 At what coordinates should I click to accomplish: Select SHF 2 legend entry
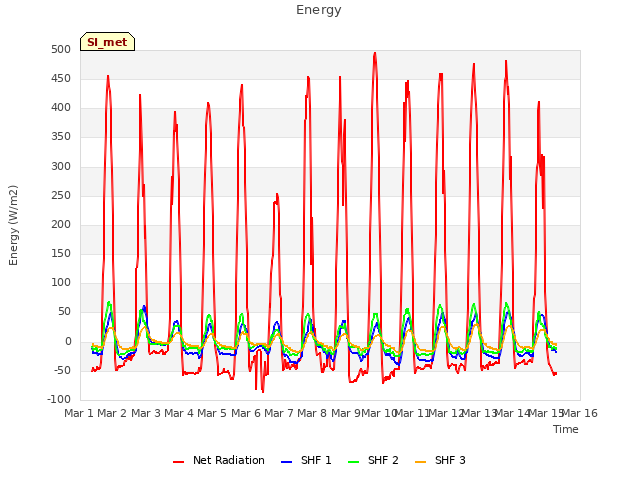point(373,460)
